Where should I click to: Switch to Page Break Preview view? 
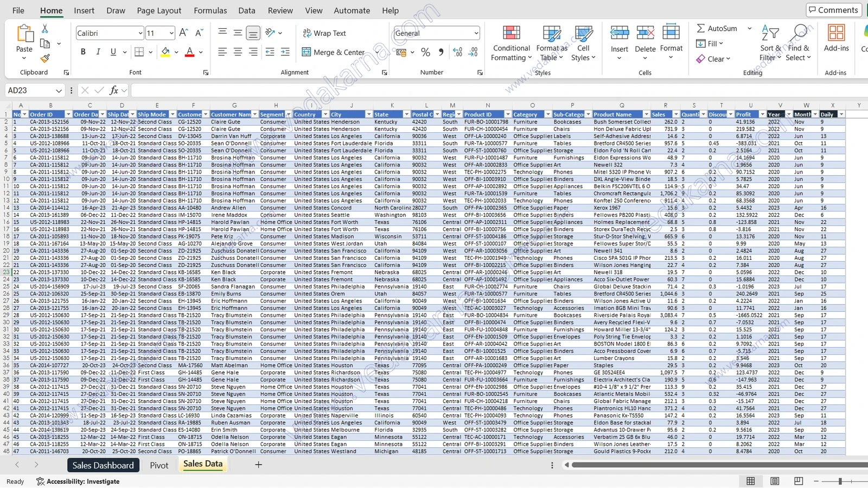coord(799,481)
